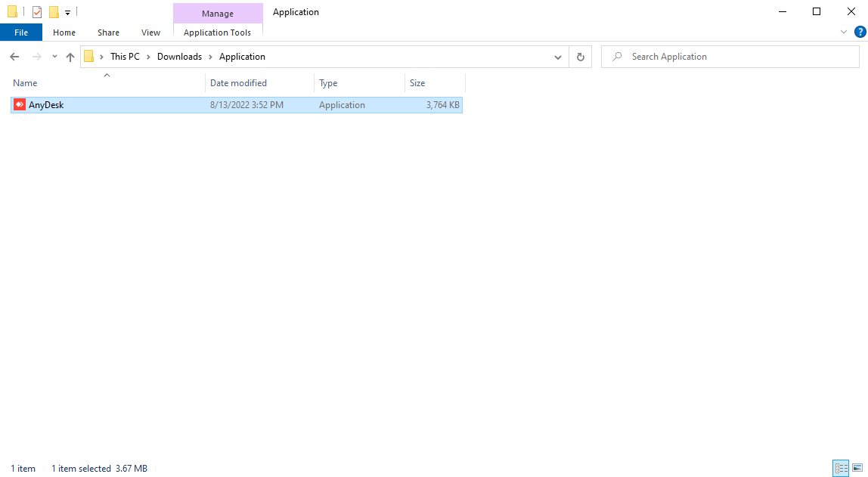Click '1 item selected 3.67 MB' status
Image resolution: width=868 pixels, height=477 pixels.
tap(100, 469)
